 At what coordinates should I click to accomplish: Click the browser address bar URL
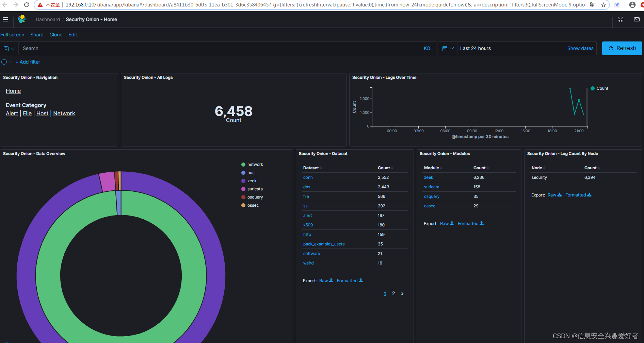325,5
